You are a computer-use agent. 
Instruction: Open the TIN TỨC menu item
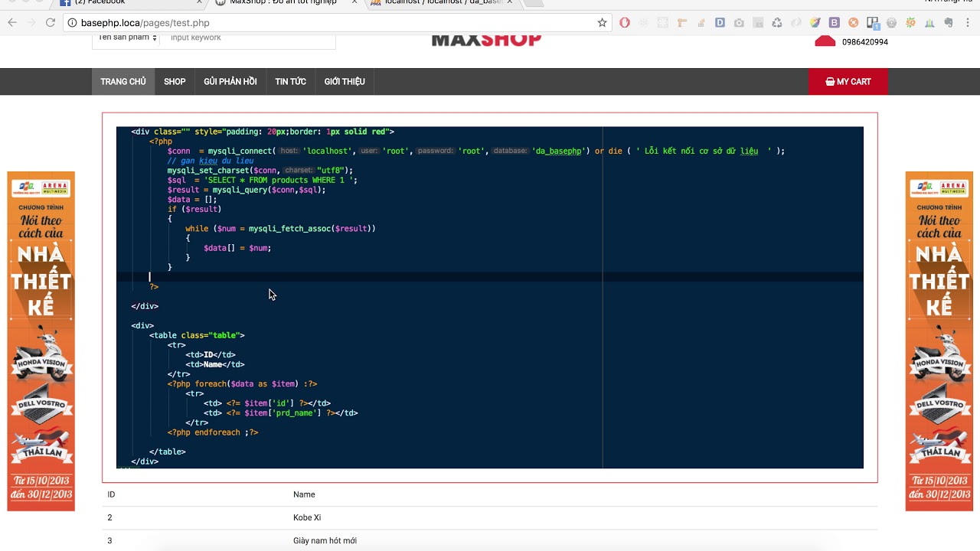tap(291, 82)
